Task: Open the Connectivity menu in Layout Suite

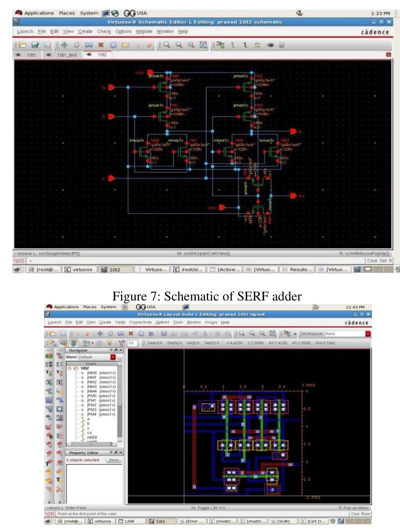Action: tap(141, 323)
